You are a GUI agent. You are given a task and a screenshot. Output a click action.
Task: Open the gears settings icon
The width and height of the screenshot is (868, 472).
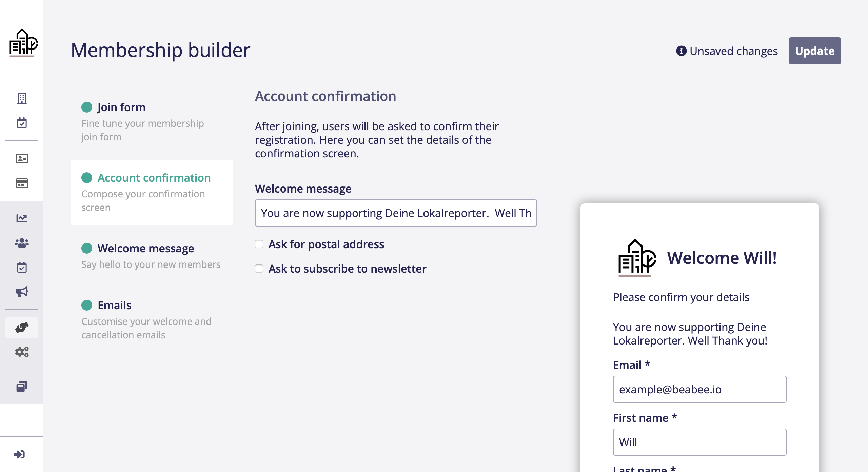(22, 352)
